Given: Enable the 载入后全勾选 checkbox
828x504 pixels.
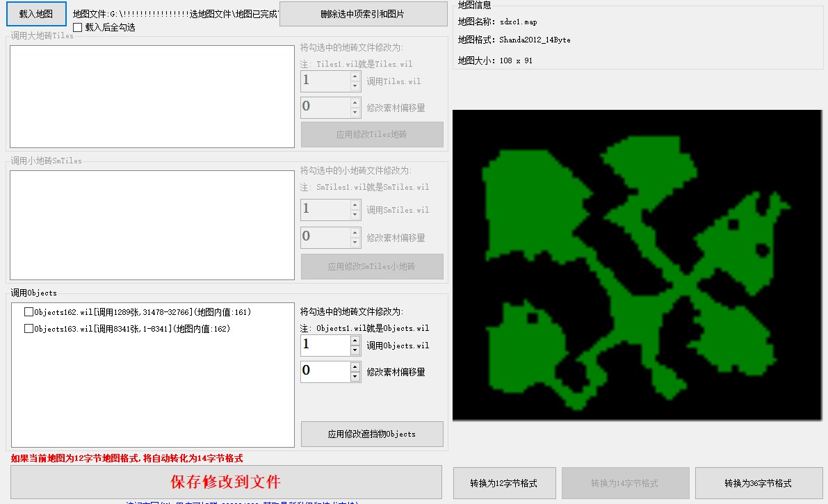Looking at the screenshot, I should coord(78,27).
